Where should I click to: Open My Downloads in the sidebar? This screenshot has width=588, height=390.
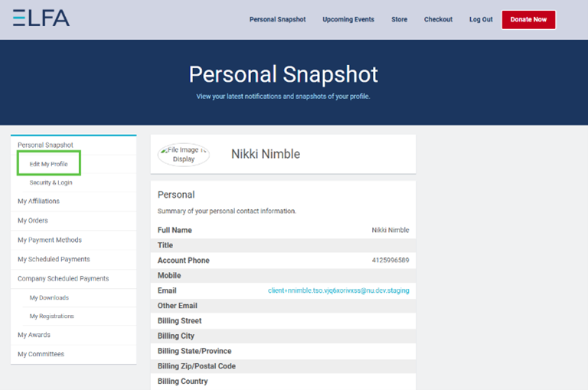coord(49,297)
